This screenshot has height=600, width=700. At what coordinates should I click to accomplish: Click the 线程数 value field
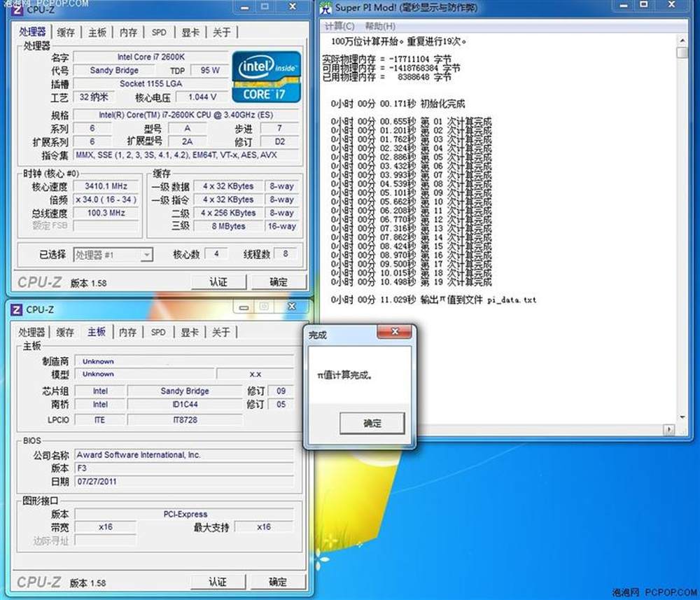pos(286,254)
